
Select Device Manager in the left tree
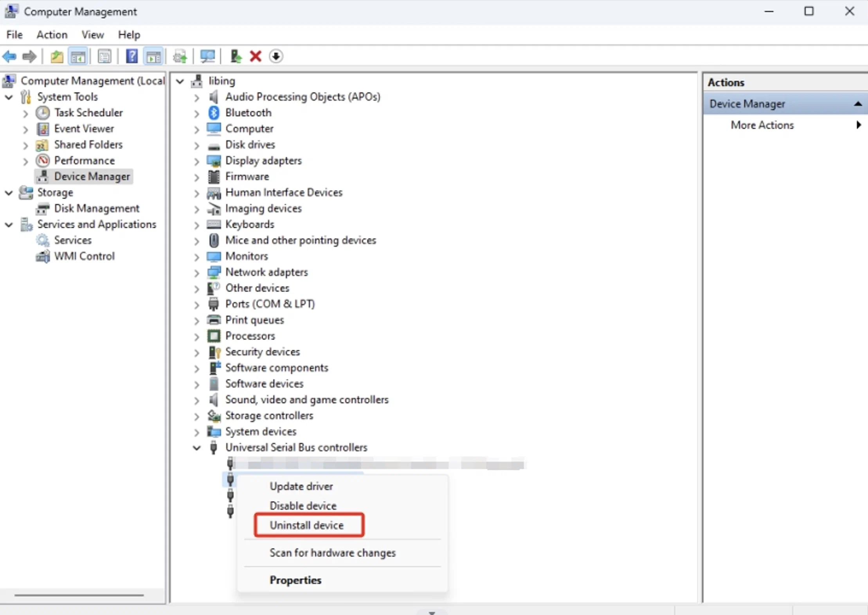92,177
